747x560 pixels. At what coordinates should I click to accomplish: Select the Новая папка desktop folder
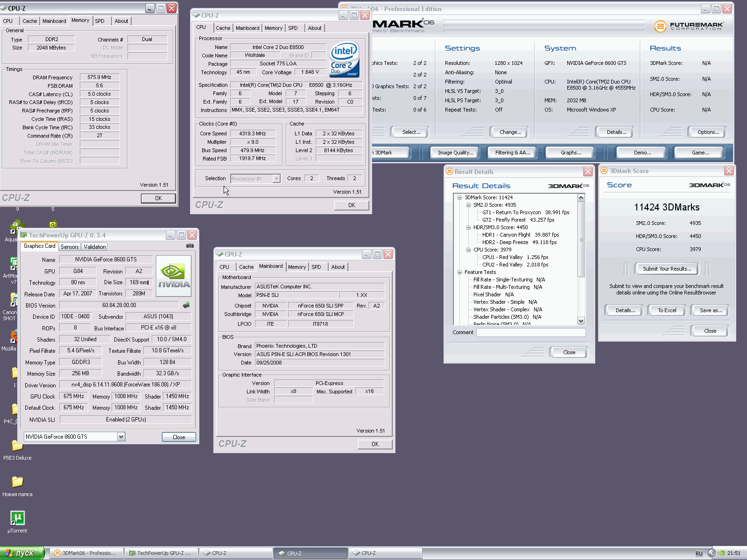[x=17, y=485]
